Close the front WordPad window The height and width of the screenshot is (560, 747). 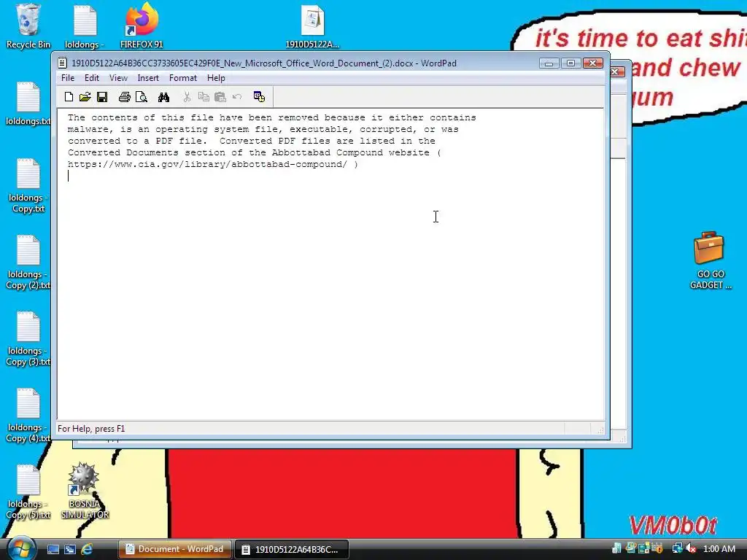click(592, 63)
